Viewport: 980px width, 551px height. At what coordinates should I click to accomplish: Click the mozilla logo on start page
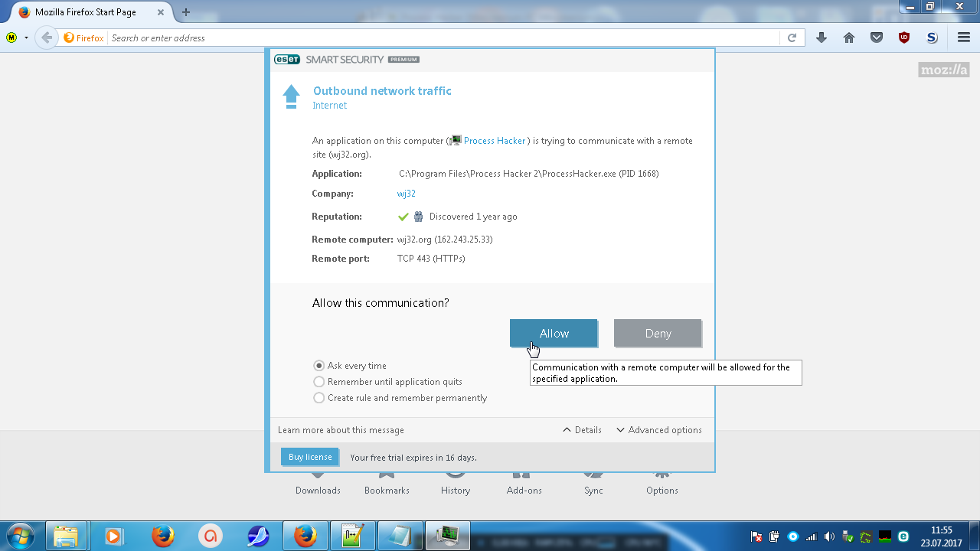[944, 70]
